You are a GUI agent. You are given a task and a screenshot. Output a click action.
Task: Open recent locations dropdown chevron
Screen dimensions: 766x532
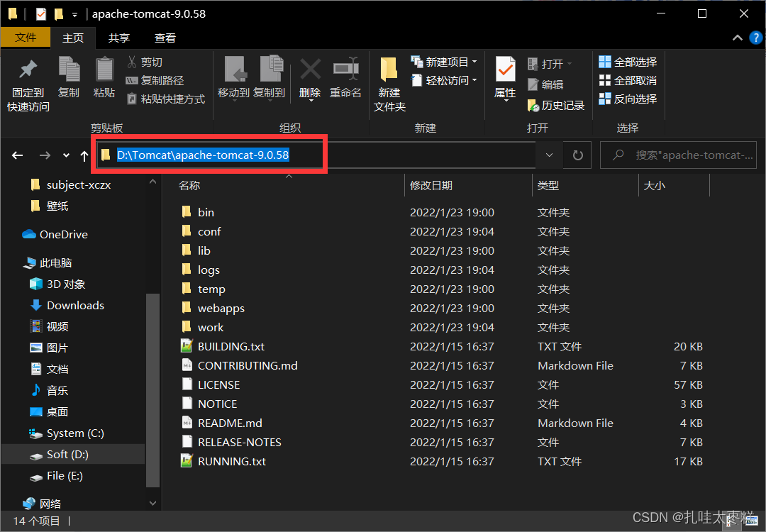pyautogui.click(x=66, y=155)
